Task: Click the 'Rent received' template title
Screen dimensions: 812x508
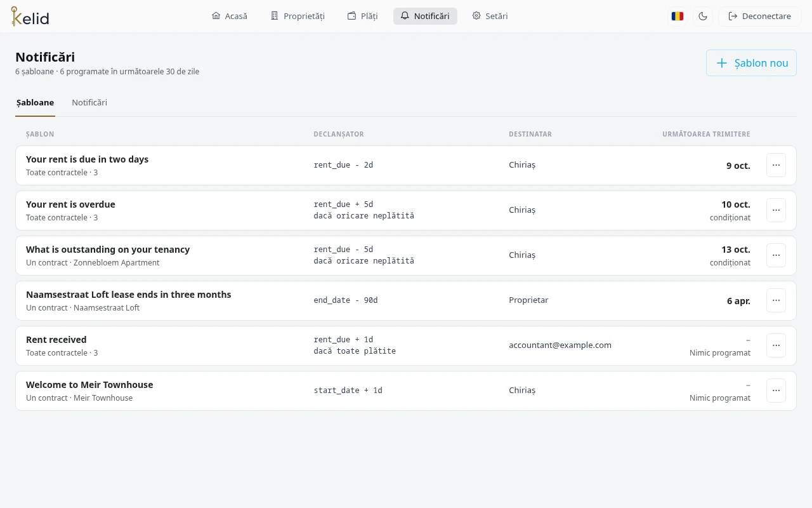Action: click(x=56, y=340)
